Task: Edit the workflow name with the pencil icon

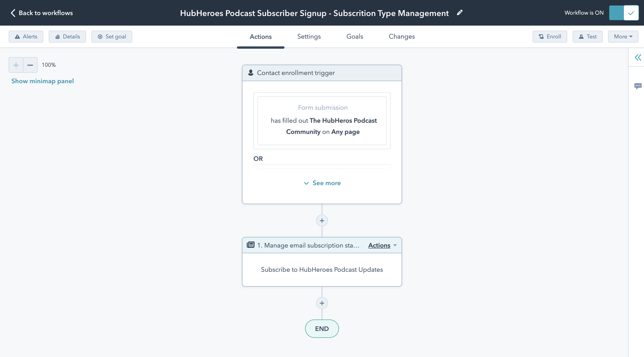Action: coord(460,13)
